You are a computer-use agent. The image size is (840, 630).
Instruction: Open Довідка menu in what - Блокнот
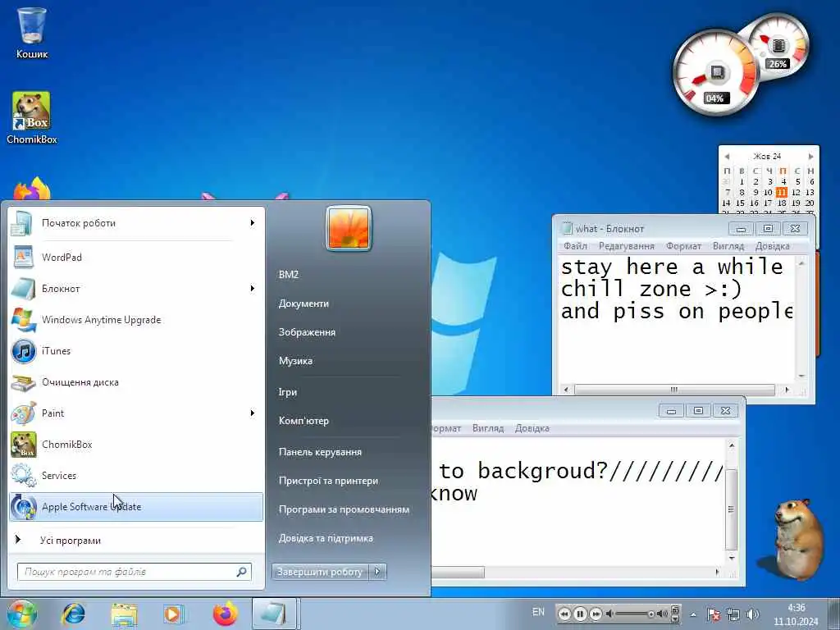tap(772, 246)
